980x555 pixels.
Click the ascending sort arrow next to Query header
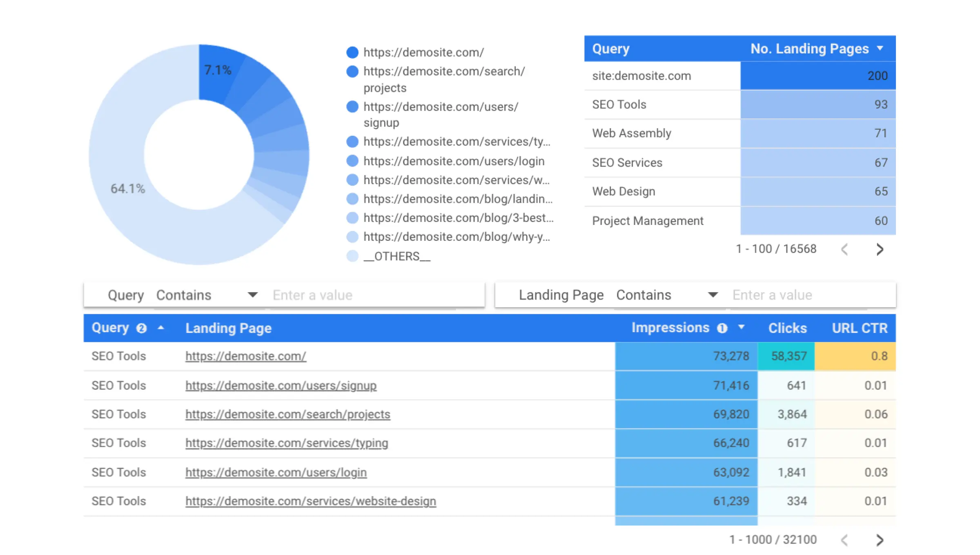click(161, 328)
